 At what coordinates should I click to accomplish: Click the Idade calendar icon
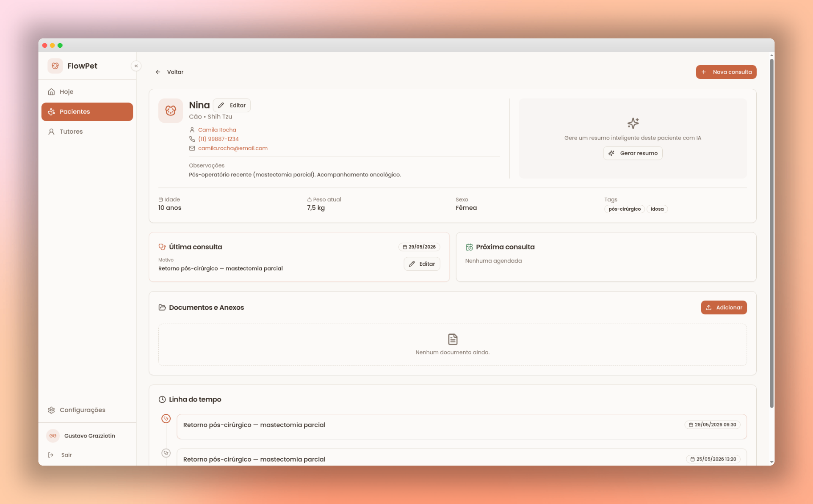(x=160, y=200)
